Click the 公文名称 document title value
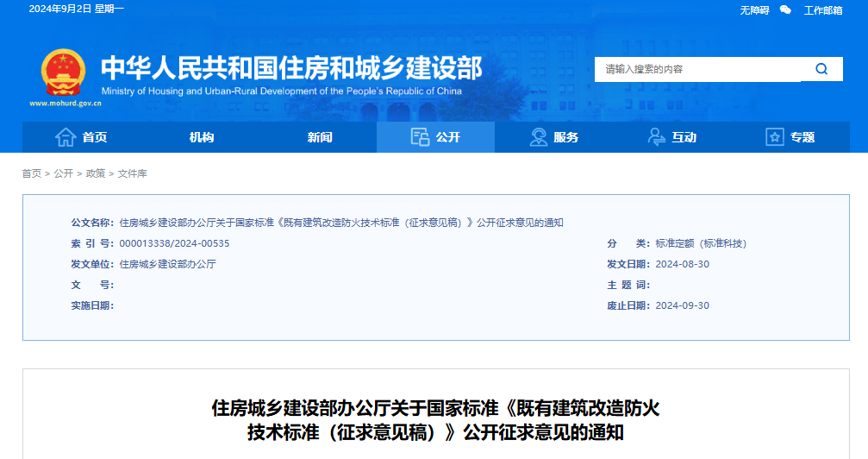The height and width of the screenshot is (459, 868). [x=341, y=223]
